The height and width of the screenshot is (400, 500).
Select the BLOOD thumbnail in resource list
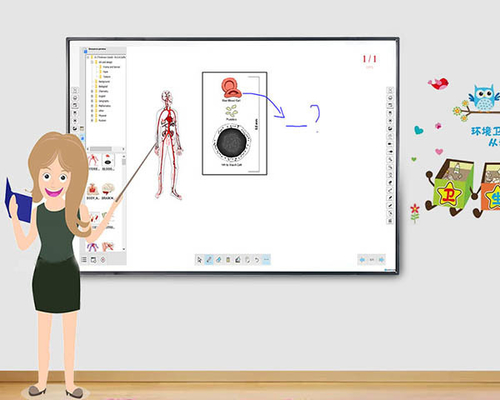108,162
